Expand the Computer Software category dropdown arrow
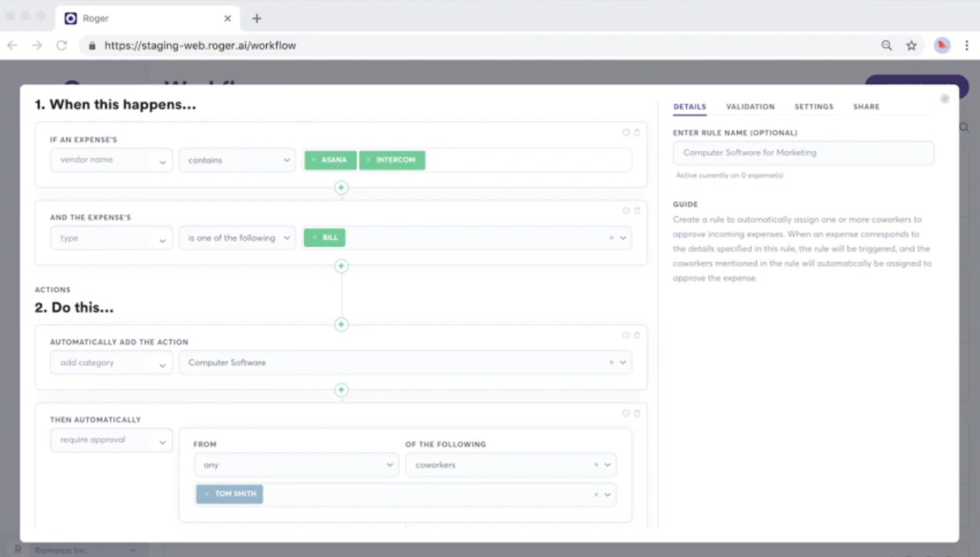This screenshot has height=557, width=980. click(x=623, y=362)
